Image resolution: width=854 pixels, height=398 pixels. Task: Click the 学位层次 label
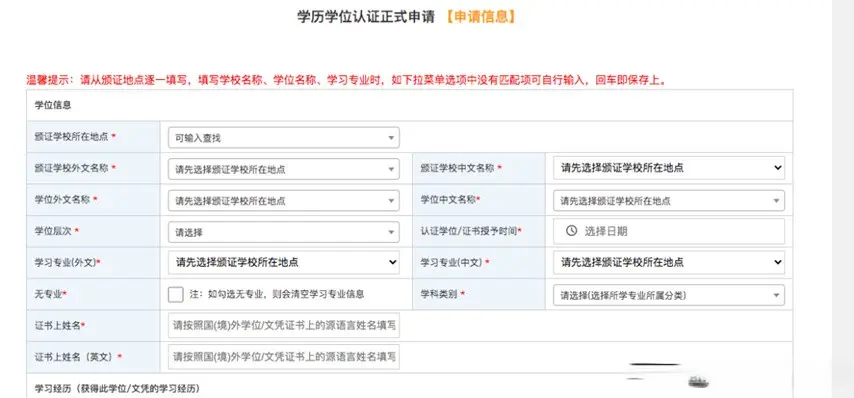click(x=57, y=231)
